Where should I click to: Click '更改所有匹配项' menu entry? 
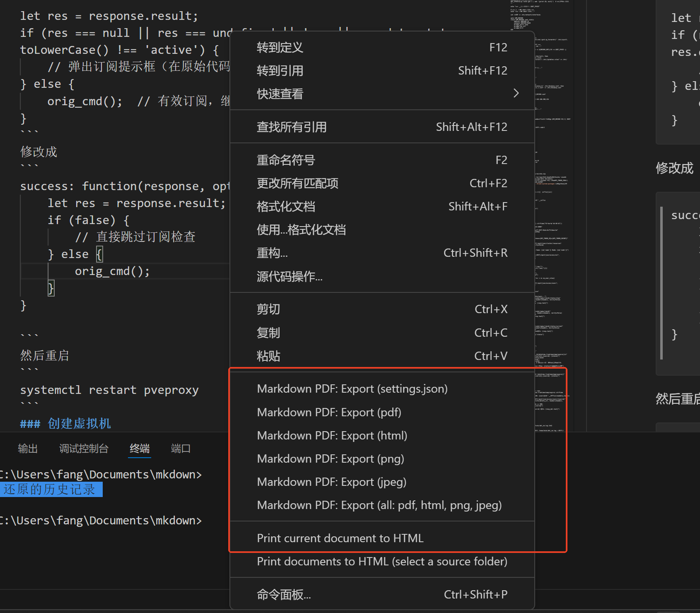point(382,183)
